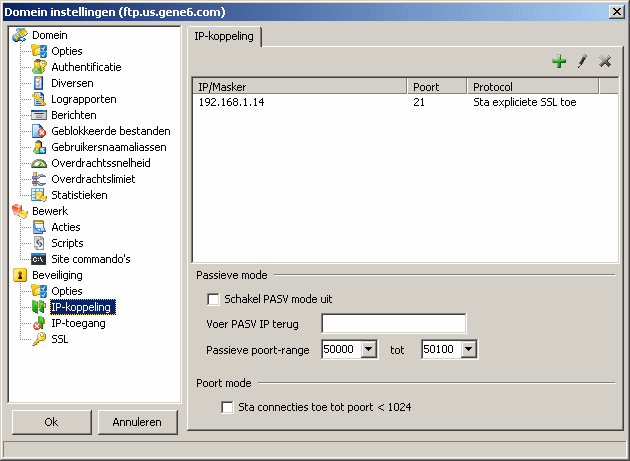Click the Annuleren button
630x461 pixels.
coord(137,422)
